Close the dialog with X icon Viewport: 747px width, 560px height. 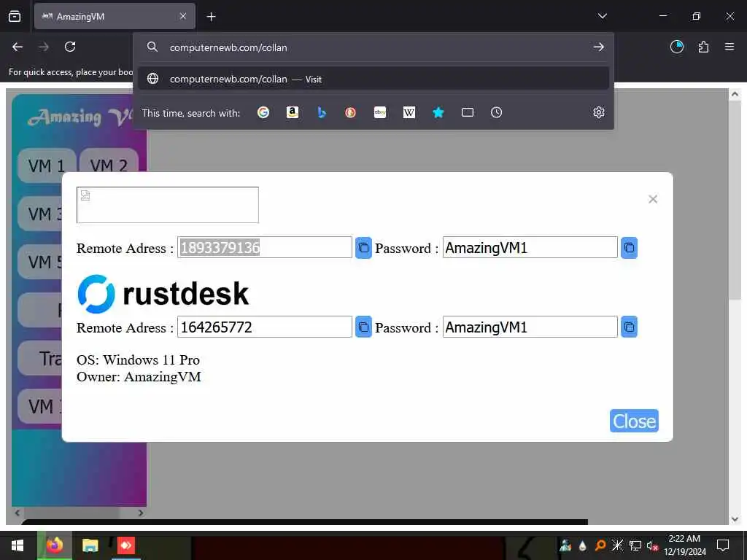(x=653, y=199)
